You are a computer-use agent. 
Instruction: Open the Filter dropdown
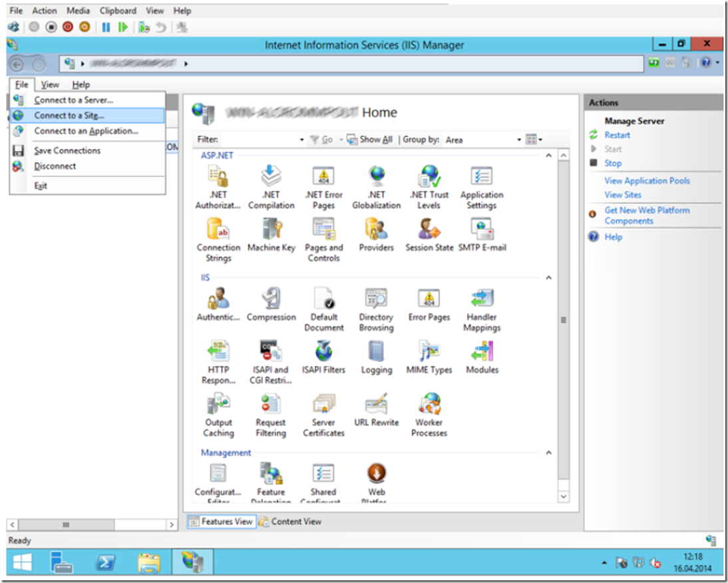coord(301,140)
